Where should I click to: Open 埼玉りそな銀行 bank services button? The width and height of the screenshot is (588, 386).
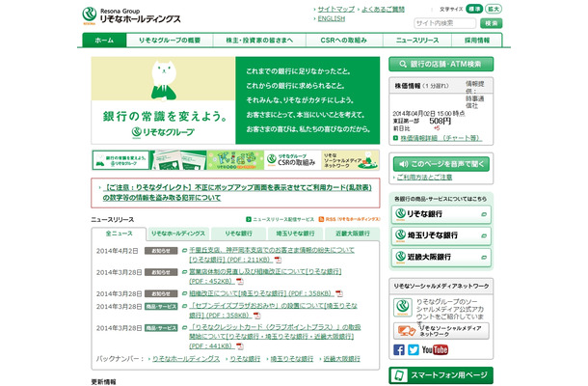tap(441, 235)
